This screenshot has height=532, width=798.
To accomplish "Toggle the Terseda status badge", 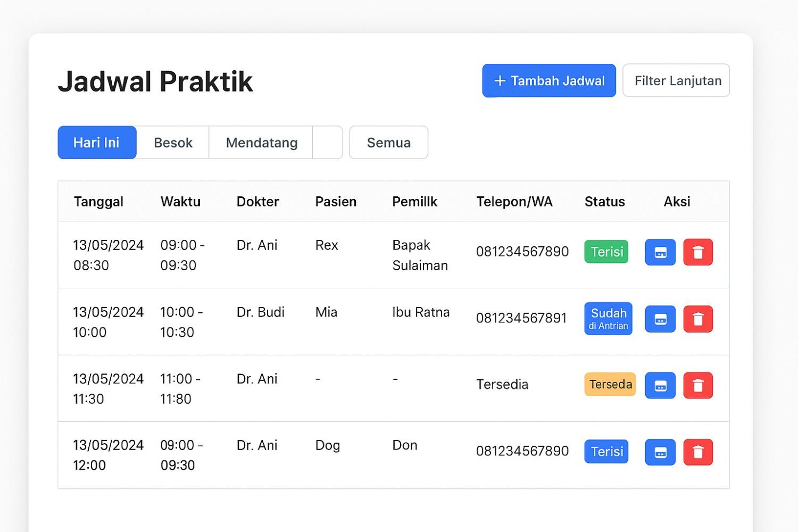I will pos(610,384).
